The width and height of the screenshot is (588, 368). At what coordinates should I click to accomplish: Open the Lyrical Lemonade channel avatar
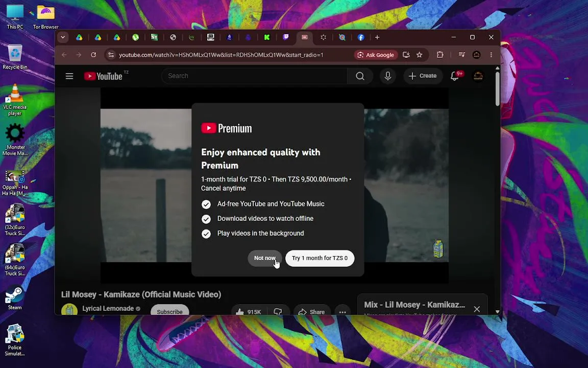[69, 310]
